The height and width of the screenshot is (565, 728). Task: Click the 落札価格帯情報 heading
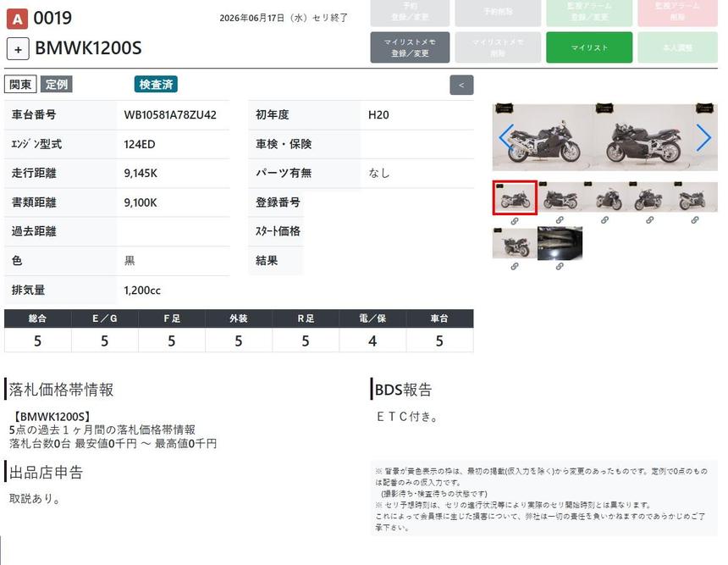point(61,390)
